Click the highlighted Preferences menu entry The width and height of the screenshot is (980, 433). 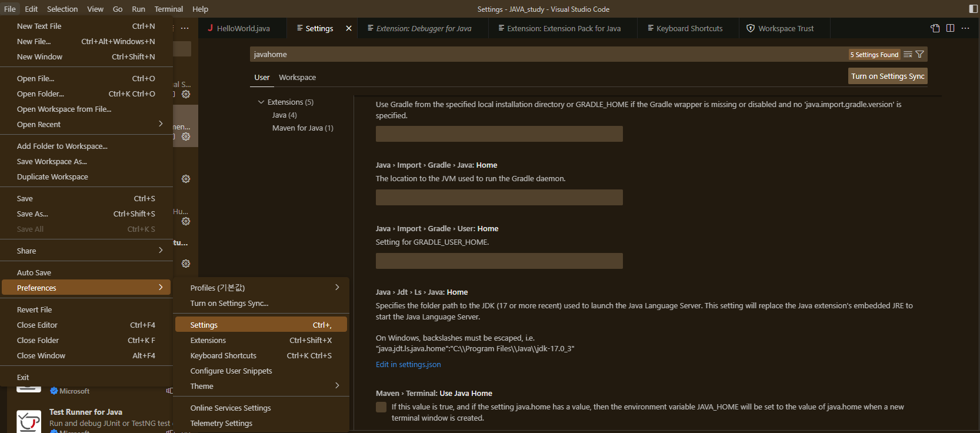(86, 288)
